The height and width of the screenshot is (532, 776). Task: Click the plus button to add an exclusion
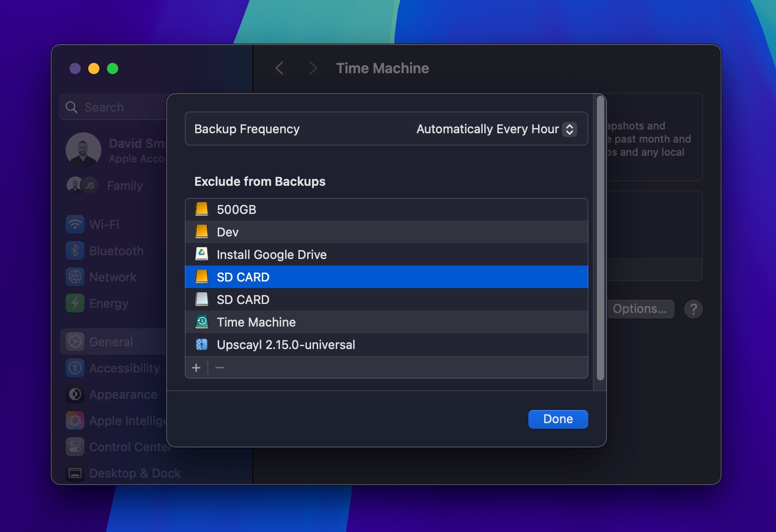point(197,368)
